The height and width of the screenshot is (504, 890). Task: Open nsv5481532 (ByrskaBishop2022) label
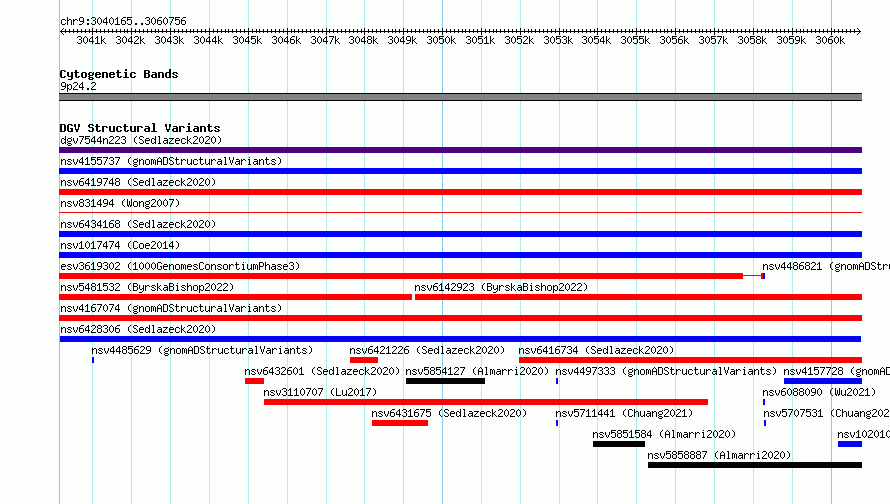click(x=147, y=287)
